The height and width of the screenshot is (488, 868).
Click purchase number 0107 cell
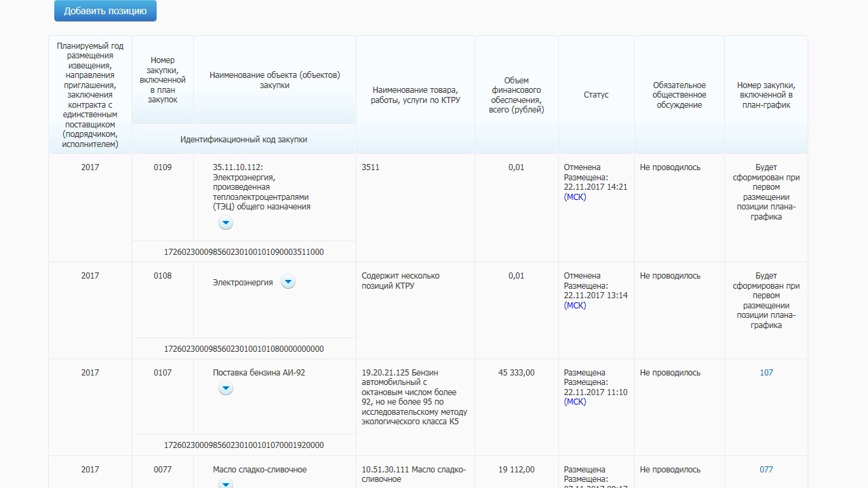[163, 373]
